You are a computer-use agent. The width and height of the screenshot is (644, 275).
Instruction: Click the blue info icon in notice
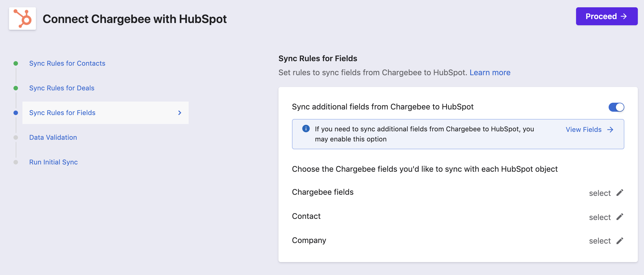(306, 129)
